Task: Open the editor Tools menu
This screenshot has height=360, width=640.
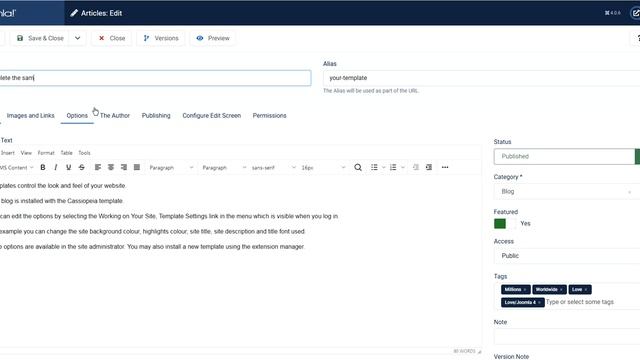Action: pos(84,153)
